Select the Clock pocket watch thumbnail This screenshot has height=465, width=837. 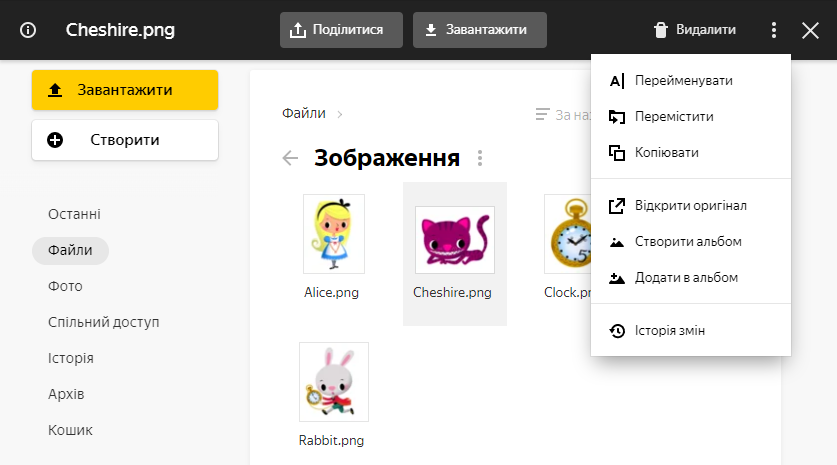tap(568, 234)
